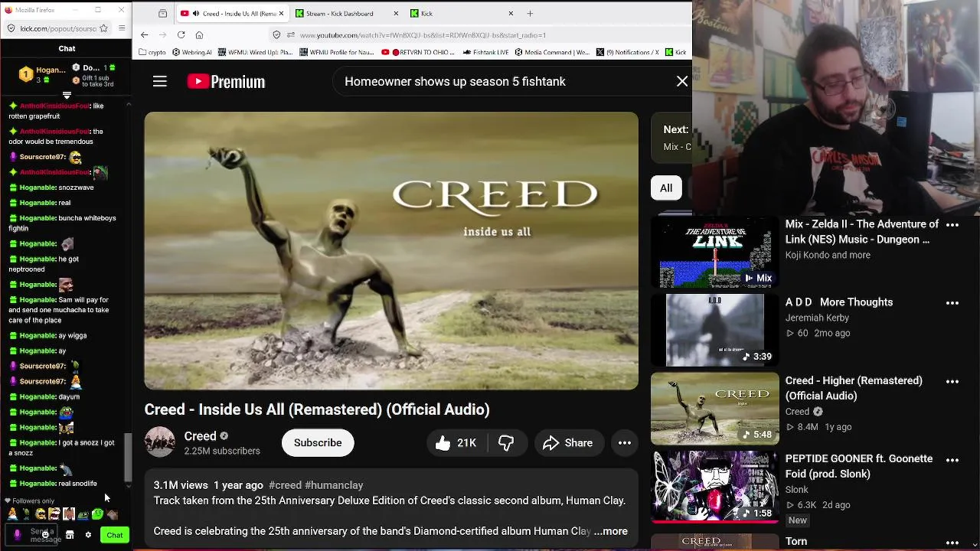Open main browser tracking protection shield
980x551 pixels.
tap(277, 35)
